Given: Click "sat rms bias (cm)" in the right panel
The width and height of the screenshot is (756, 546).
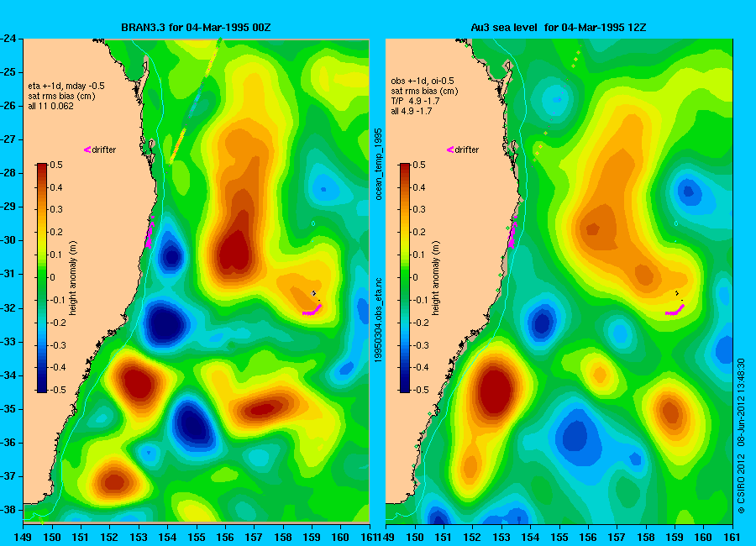Looking at the screenshot, I should (x=424, y=91).
